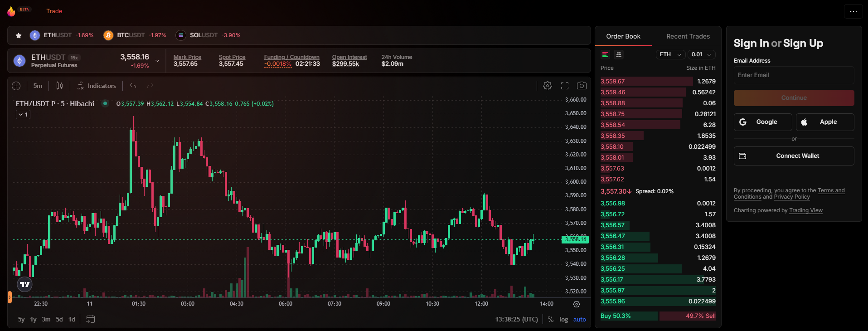Viewport: 868px width, 331px height.
Task: Click the Open Interest label
Action: click(x=349, y=57)
